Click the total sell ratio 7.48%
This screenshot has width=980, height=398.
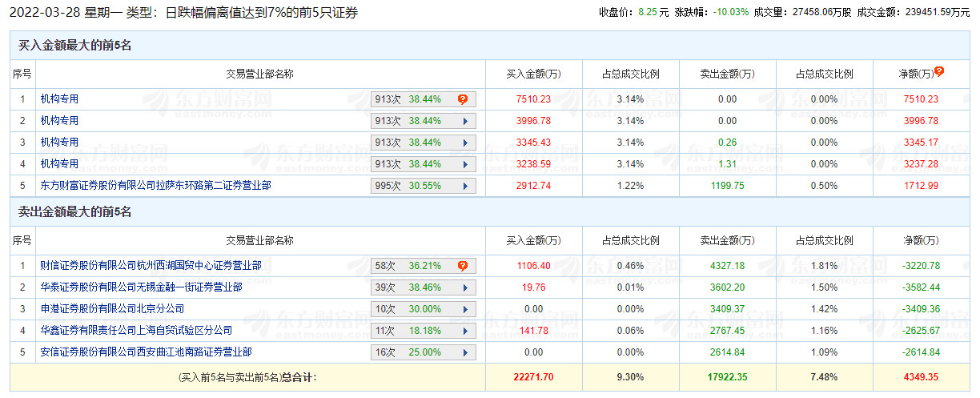(824, 376)
